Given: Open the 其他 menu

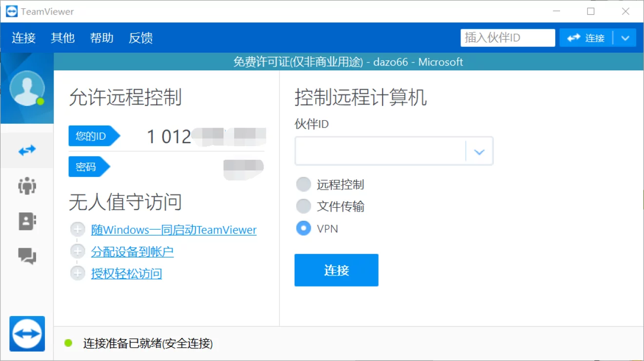Looking at the screenshot, I should pos(62,38).
